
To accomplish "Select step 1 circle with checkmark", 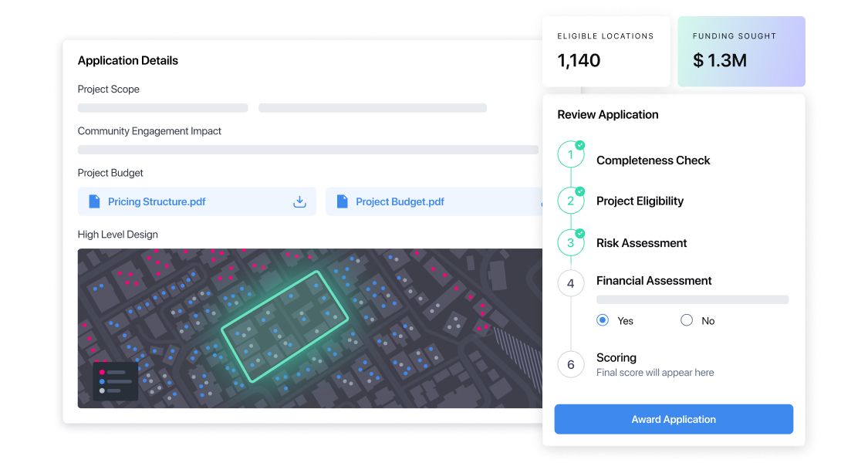I will click(x=571, y=154).
